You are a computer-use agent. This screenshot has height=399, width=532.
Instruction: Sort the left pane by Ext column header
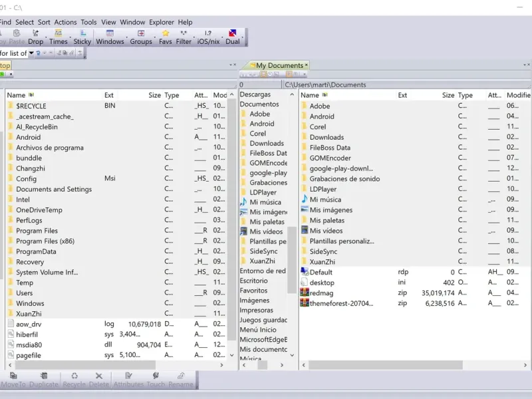pos(109,96)
